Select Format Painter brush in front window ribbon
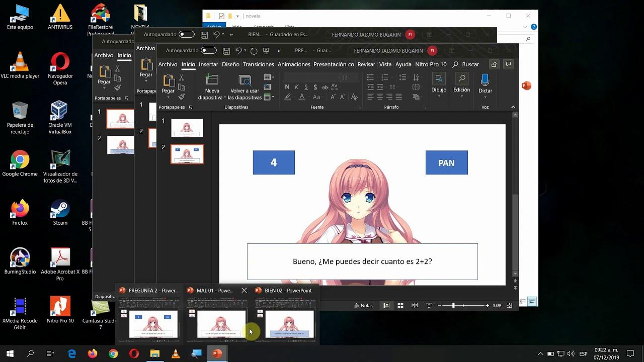This screenshot has width=644, height=362. 182,97
